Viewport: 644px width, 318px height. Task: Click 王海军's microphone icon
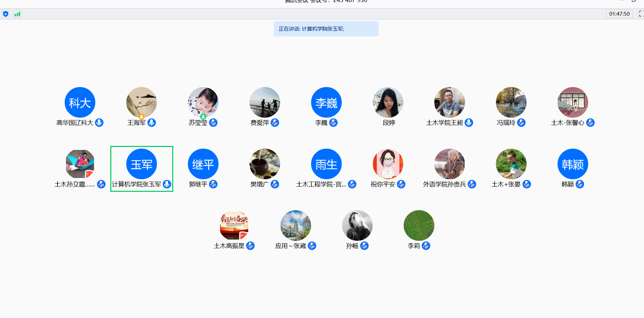[152, 122]
